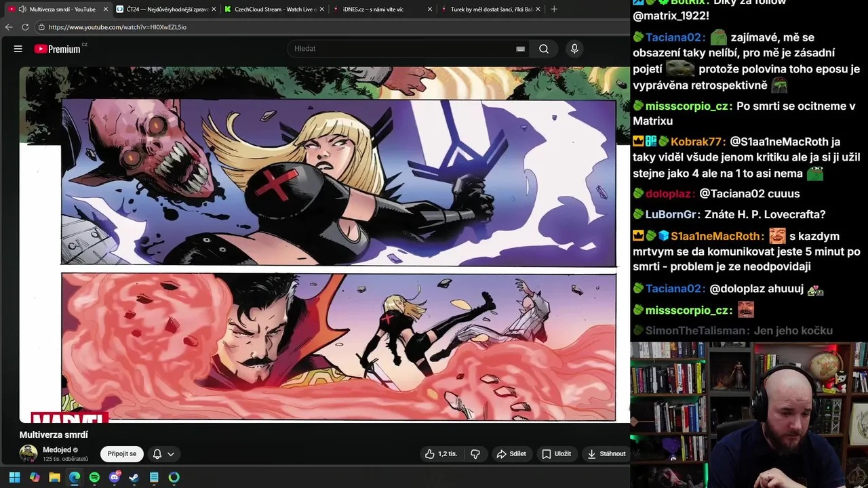Dislike the video with thumbs down

pyautogui.click(x=475, y=454)
